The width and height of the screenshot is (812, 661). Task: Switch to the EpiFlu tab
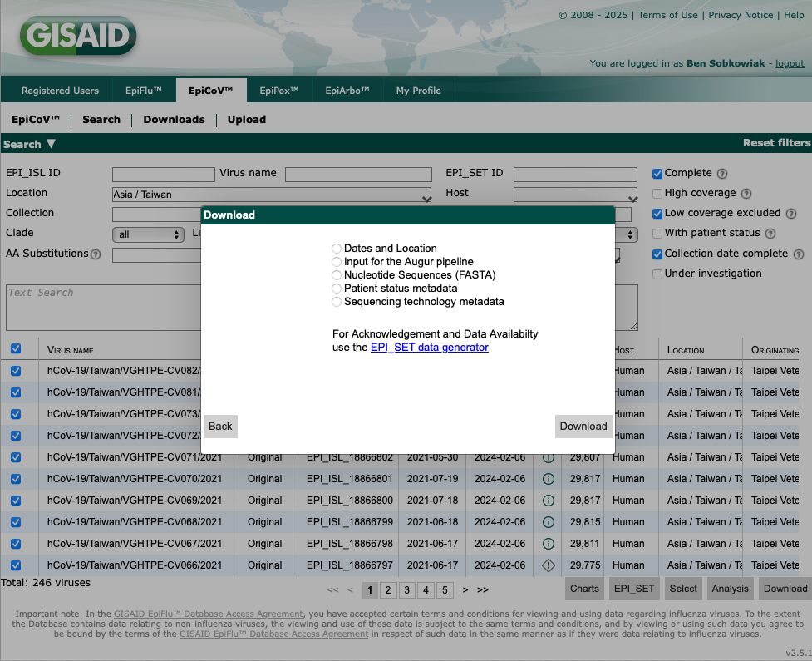(145, 91)
